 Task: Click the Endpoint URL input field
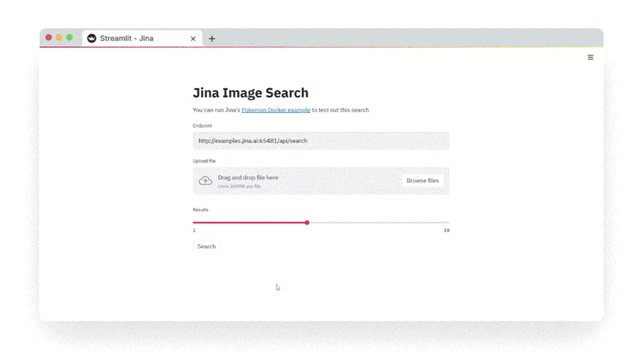click(321, 141)
